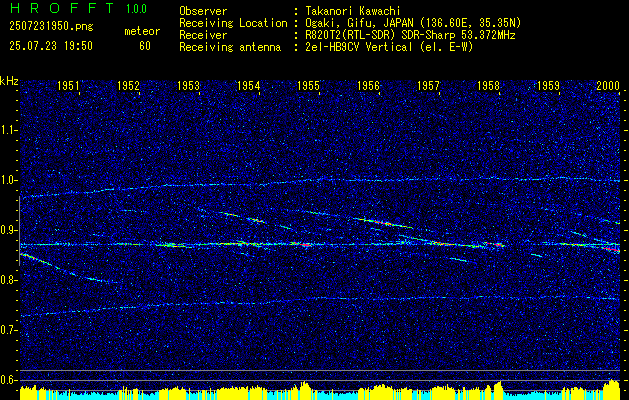Click the meteor label
This screenshot has width=629, height=400.
[142, 31]
